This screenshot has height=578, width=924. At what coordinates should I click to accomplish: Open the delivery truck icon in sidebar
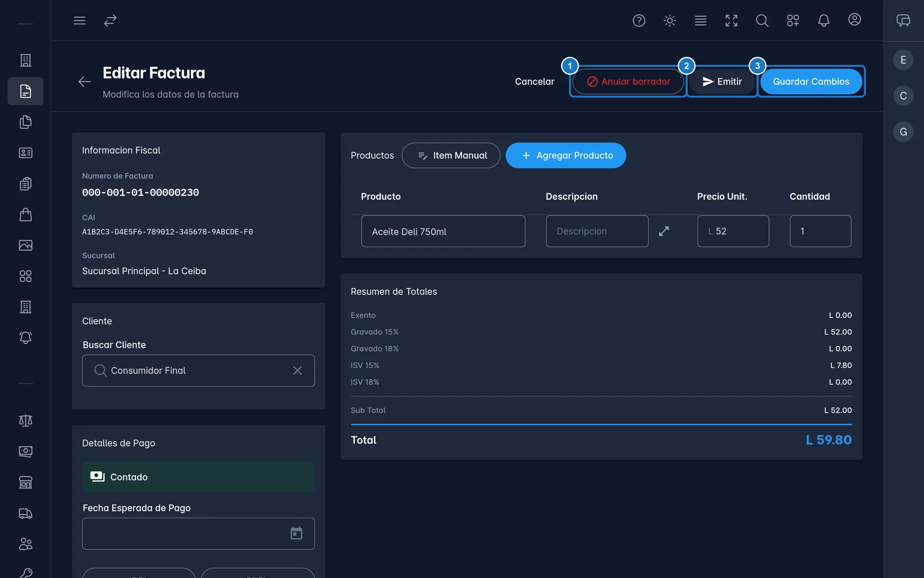coord(26,513)
